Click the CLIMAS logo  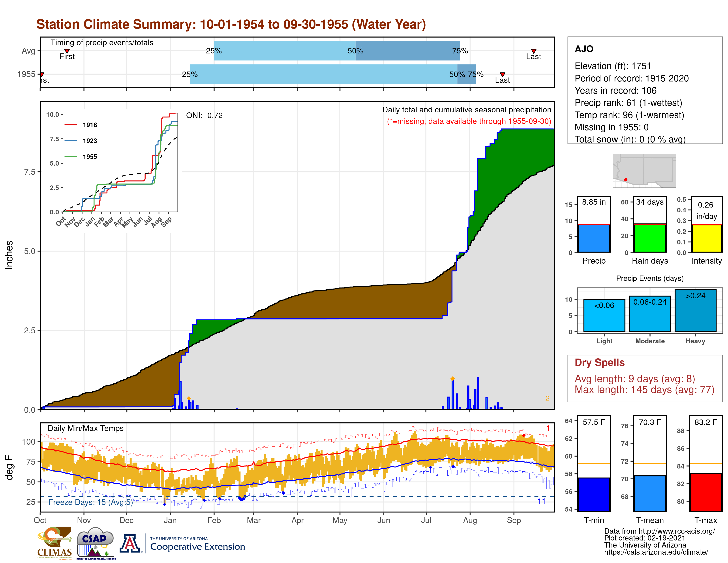(x=55, y=543)
